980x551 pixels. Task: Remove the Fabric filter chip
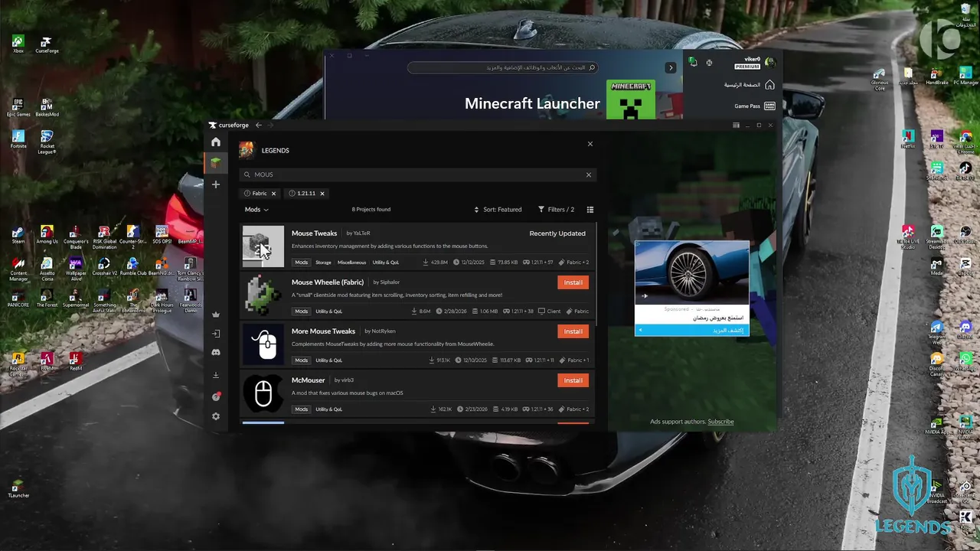click(x=273, y=194)
